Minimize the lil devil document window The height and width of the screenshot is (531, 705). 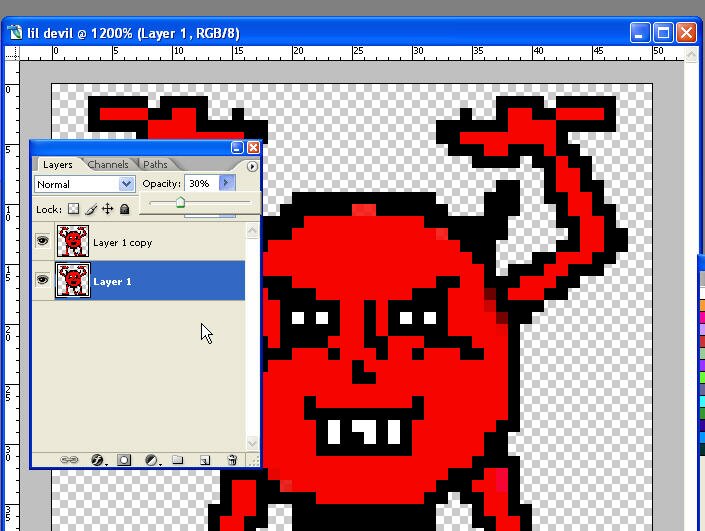point(639,33)
